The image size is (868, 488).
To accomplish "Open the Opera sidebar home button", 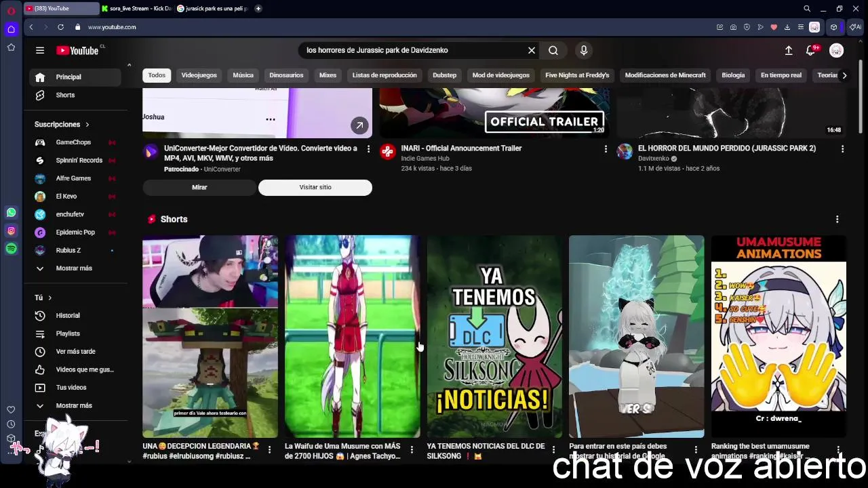I will (x=11, y=29).
